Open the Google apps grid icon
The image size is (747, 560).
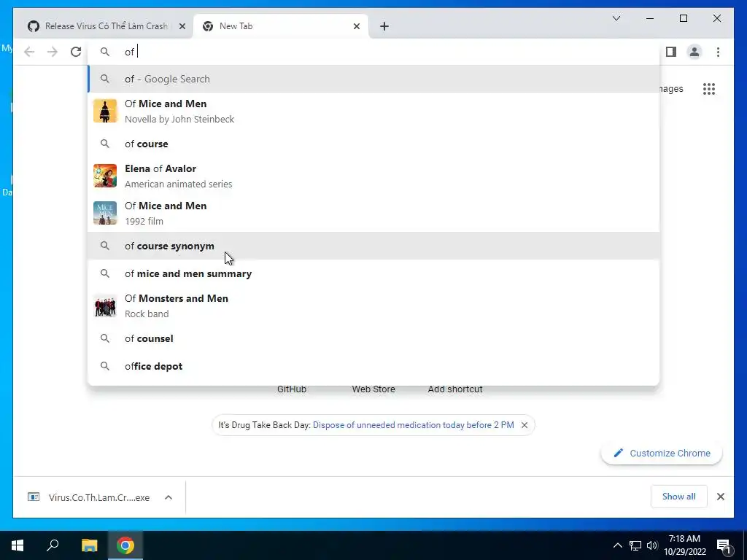pos(709,88)
